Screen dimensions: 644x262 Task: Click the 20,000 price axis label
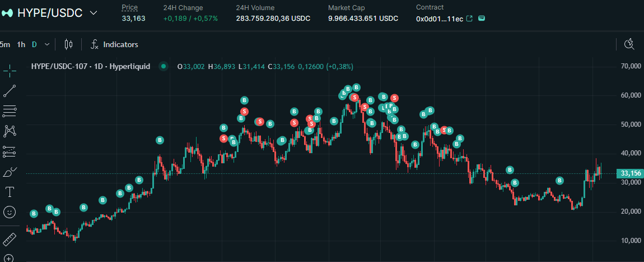(x=630, y=212)
